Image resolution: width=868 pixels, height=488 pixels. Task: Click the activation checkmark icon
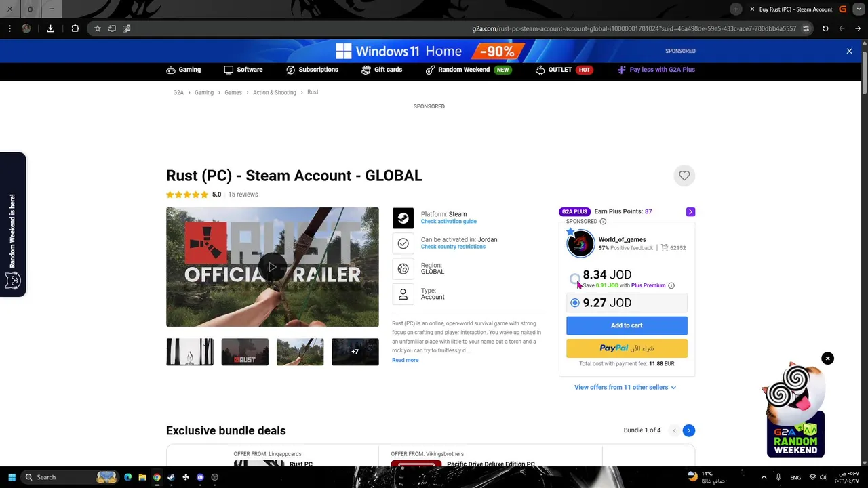pyautogui.click(x=403, y=243)
